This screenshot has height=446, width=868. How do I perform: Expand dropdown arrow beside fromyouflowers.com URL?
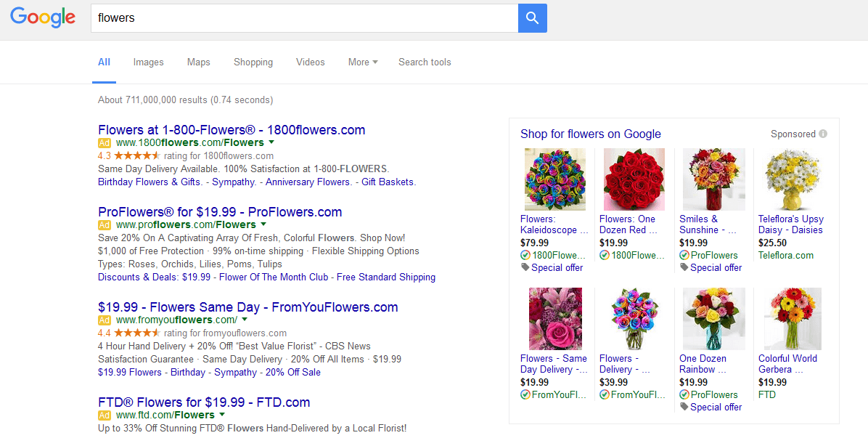point(245,320)
